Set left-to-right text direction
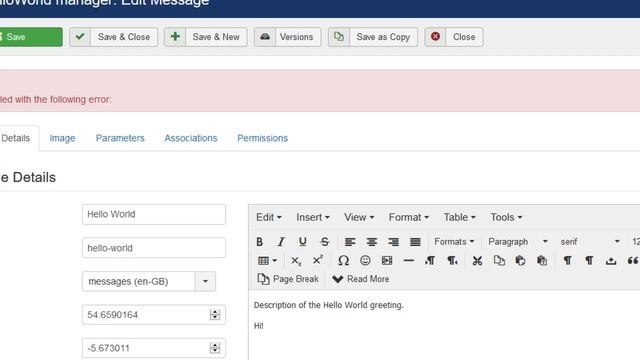This screenshot has width=640, height=360. point(430,260)
